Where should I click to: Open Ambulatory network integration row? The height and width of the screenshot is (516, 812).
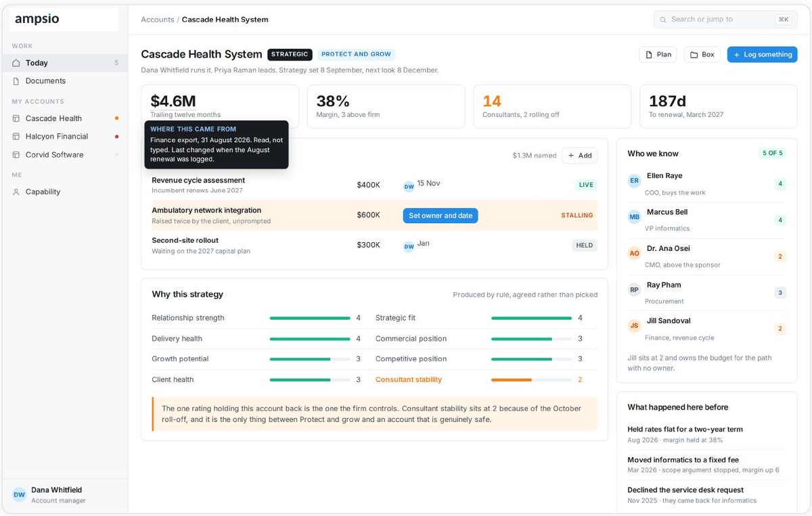(374, 216)
